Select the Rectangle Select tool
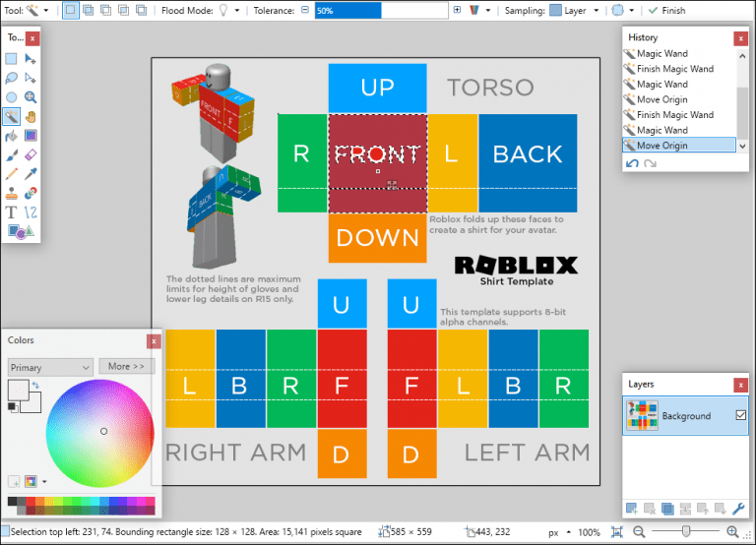The width and height of the screenshot is (756, 545). 11,59
